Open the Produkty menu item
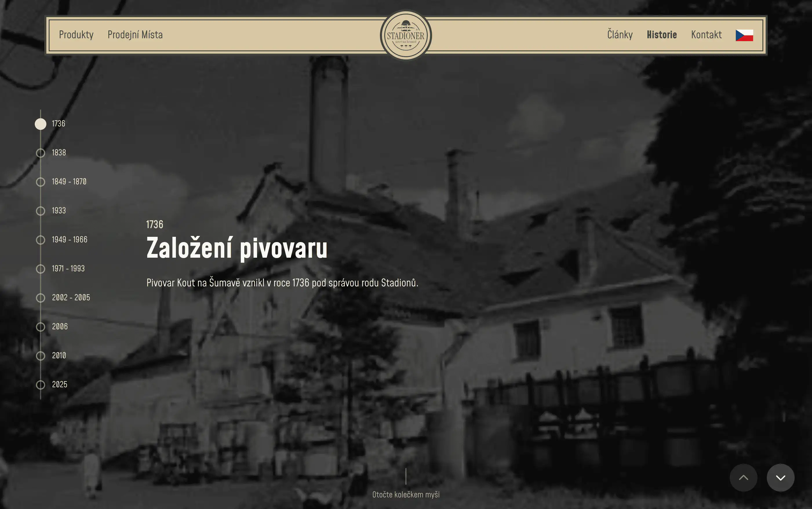Image resolution: width=812 pixels, height=509 pixels. coord(76,35)
